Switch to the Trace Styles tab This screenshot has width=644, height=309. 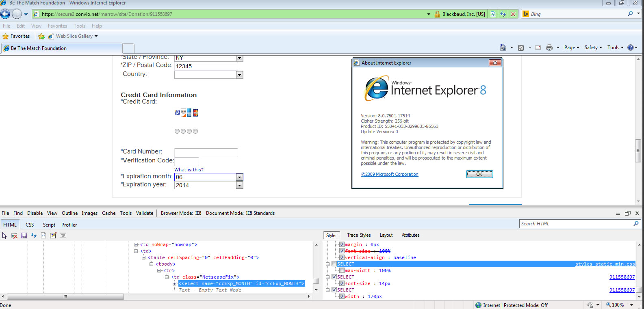(x=359, y=235)
